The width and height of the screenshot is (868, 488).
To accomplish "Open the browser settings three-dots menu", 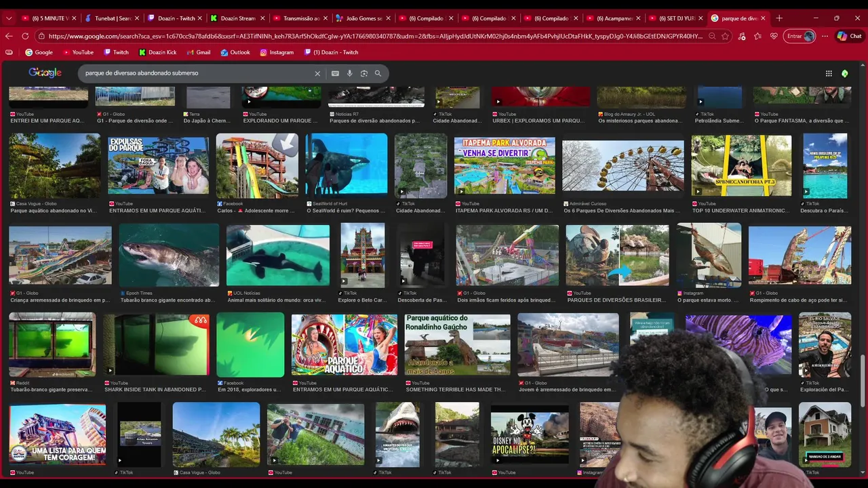I will click(825, 36).
